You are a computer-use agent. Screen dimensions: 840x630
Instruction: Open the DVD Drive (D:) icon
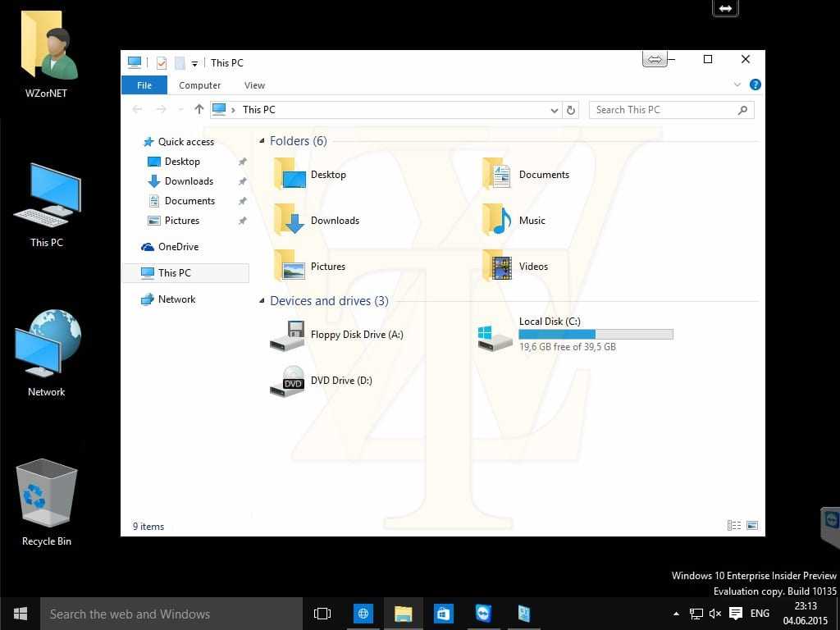(288, 381)
